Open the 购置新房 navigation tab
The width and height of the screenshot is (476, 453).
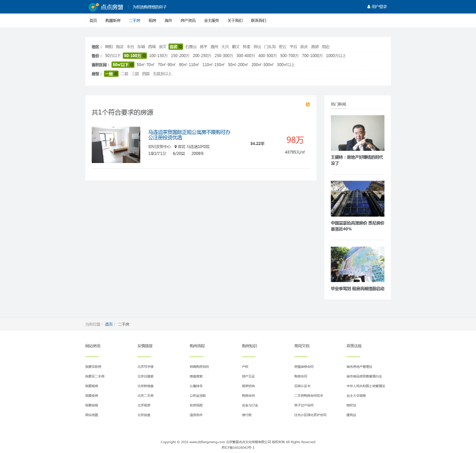pyautogui.click(x=113, y=21)
